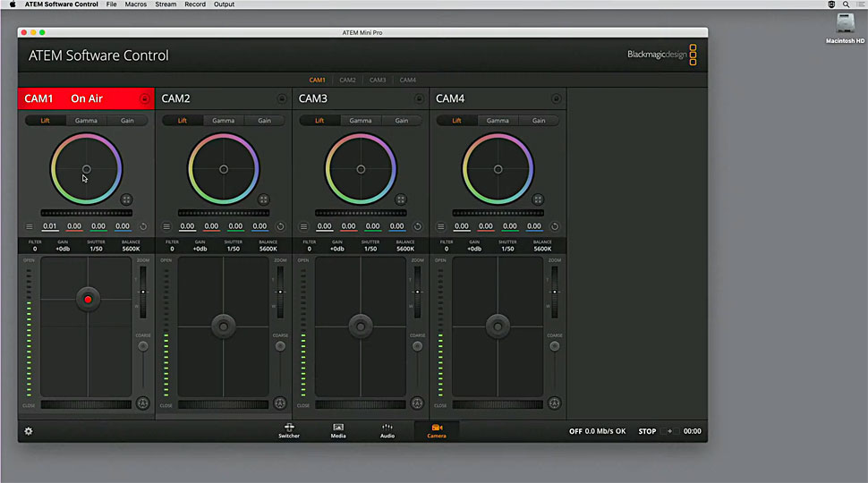Viewport: 868px width, 483px height.
Task: Switch to the Audio page
Action: [387, 431]
